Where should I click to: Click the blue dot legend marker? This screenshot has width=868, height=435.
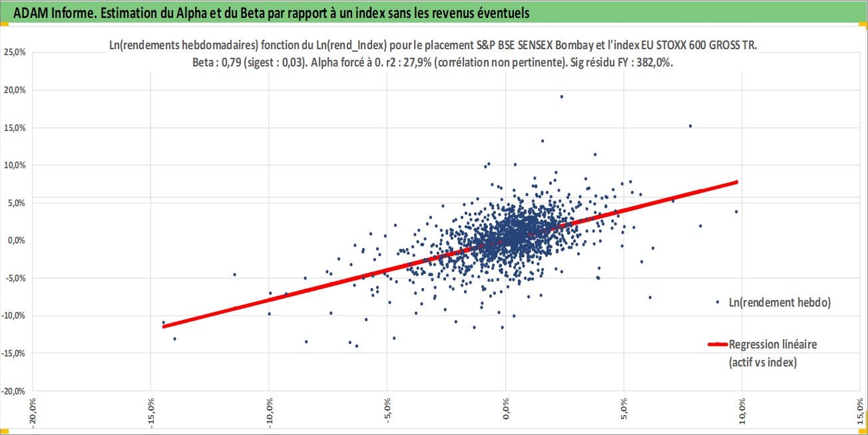tap(718, 302)
